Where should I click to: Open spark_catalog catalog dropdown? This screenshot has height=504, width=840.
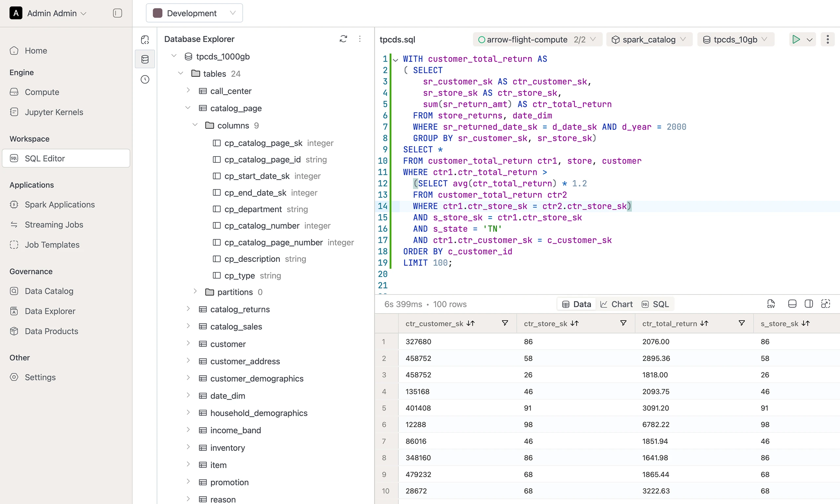pyautogui.click(x=649, y=40)
